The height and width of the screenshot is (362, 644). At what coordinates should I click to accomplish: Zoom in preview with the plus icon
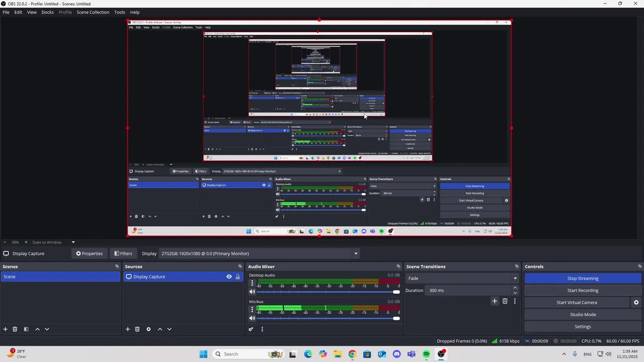(x=26, y=242)
